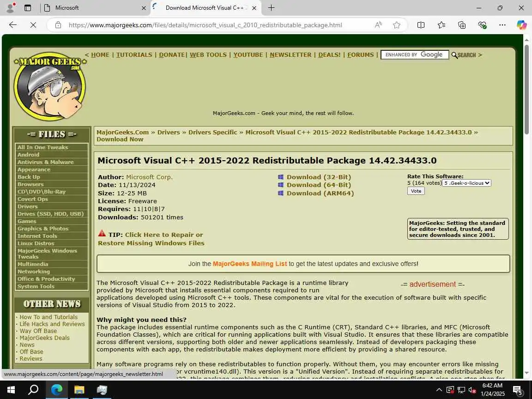Select the Download Microsoft Visual C++ tab
This screenshot has height=399, width=532.
click(x=206, y=8)
